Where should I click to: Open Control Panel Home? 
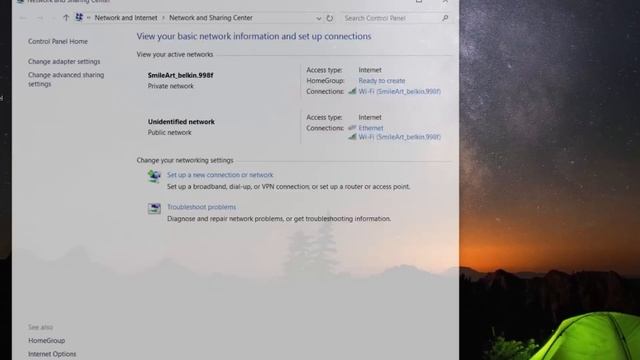[58, 41]
